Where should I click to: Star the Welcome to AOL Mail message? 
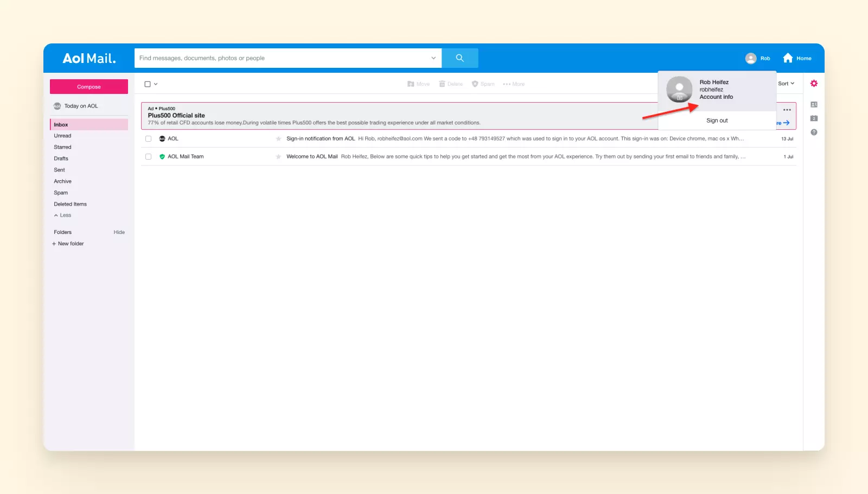[x=278, y=157]
